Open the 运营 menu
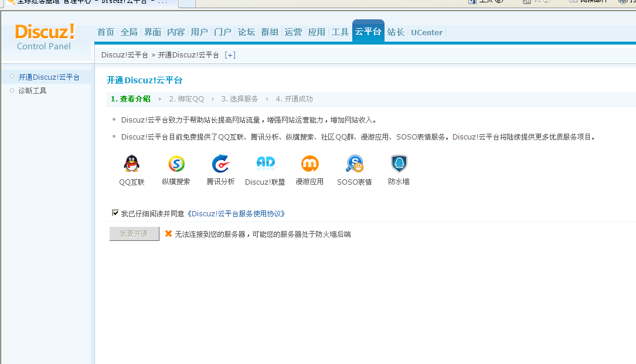Image resolution: width=636 pixels, height=364 pixels. [x=293, y=32]
